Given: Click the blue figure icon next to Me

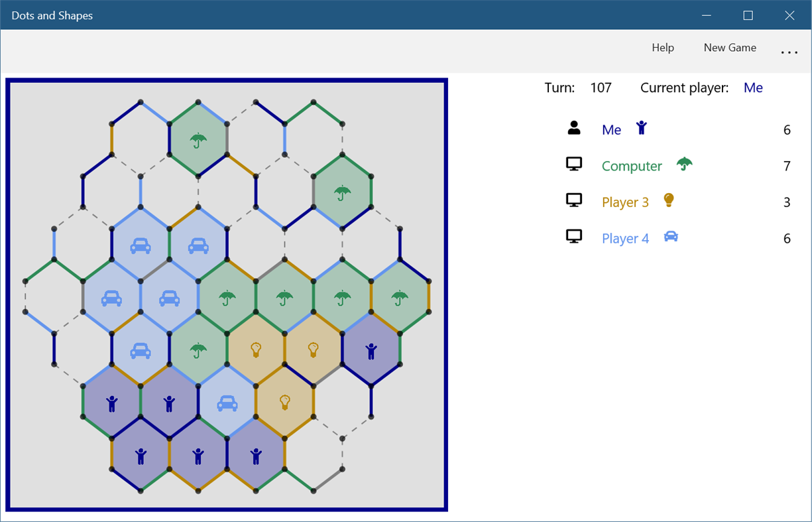Looking at the screenshot, I should point(641,128).
